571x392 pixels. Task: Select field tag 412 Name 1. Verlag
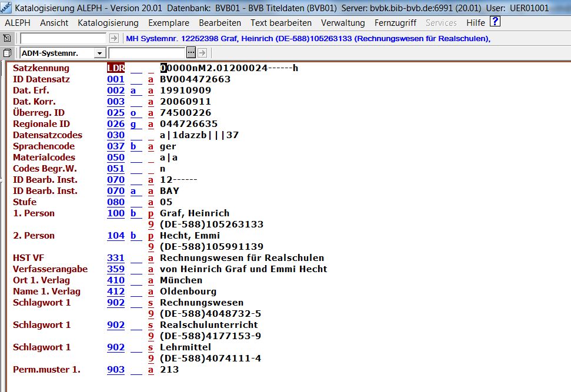click(116, 292)
